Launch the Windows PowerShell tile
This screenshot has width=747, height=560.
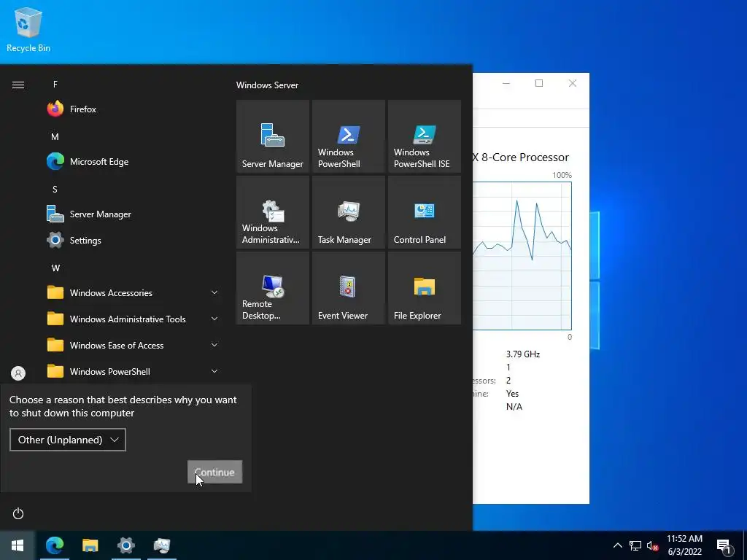pyautogui.click(x=348, y=136)
